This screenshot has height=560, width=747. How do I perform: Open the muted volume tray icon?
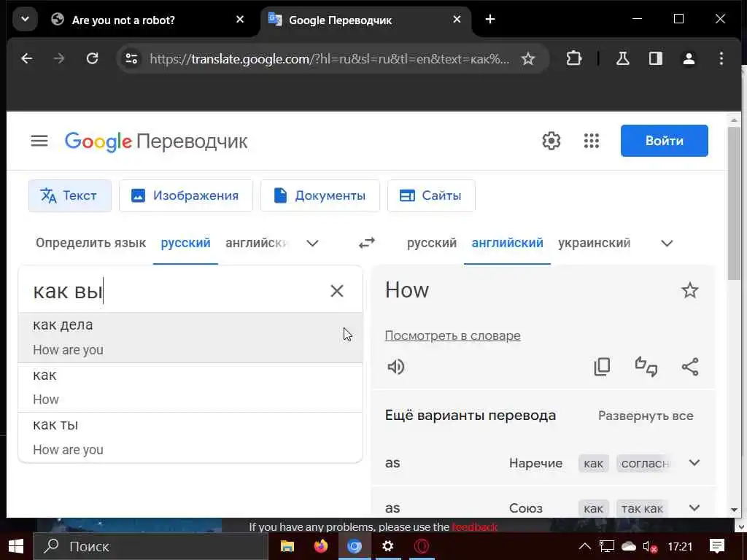[x=650, y=546]
